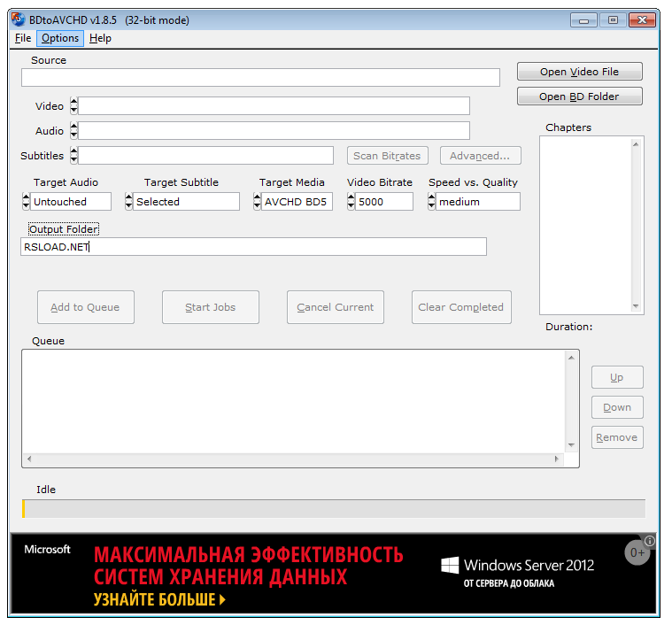Click the Microsoft logo in the ad
The height and width of the screenshot is (625, 672).
coord(47,549)
